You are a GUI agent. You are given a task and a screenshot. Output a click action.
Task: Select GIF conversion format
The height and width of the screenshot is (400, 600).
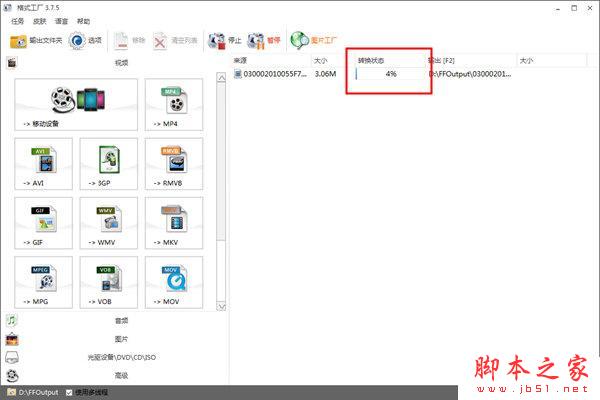click(x=44, y=223)
